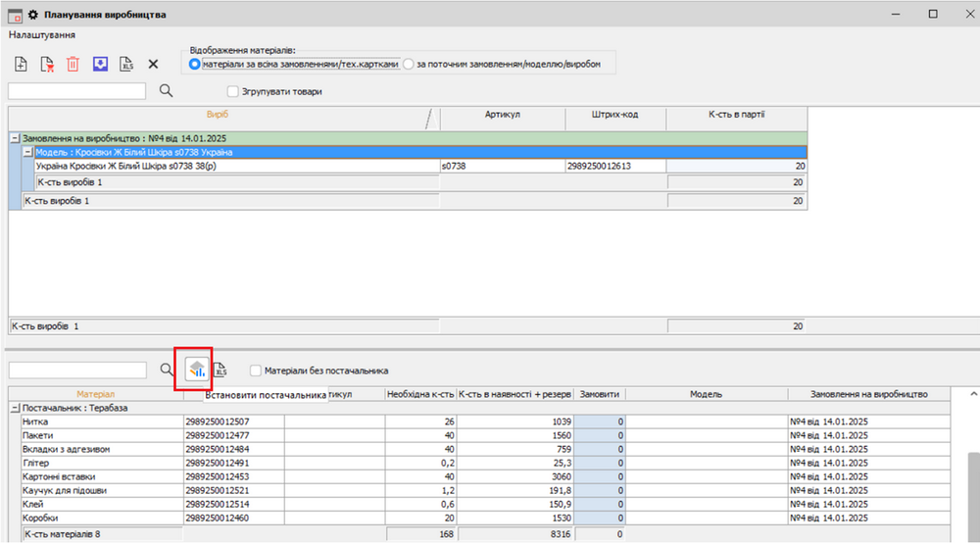Click the gear icon in the title bar

(33, 15)
